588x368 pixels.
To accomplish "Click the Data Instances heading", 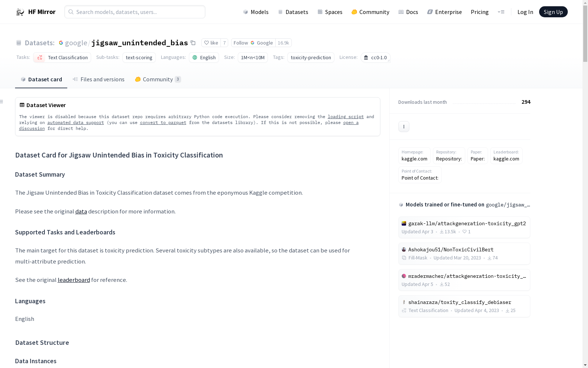I will pos(36,361).
